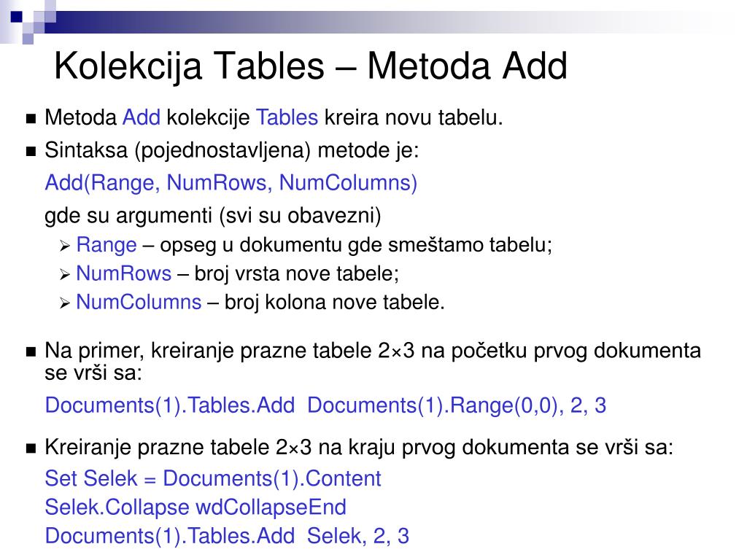Click the blue word Add in first bullet

coord(142,117)
